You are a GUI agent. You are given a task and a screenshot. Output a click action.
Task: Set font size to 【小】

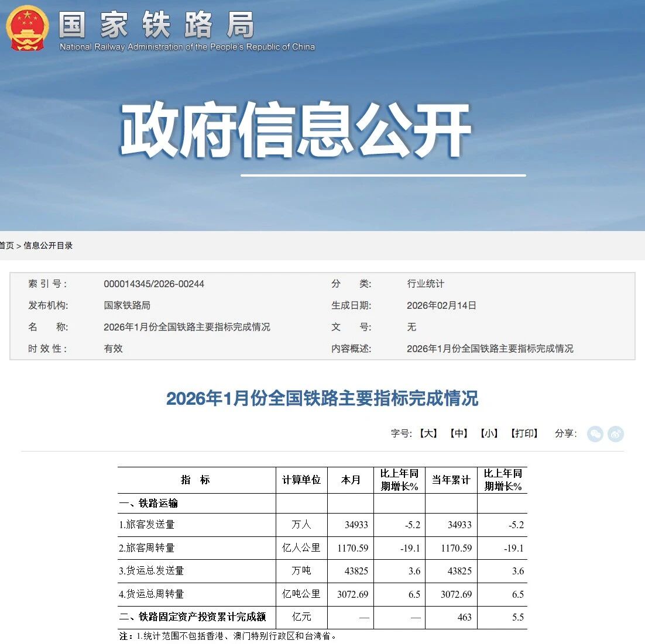489,433
